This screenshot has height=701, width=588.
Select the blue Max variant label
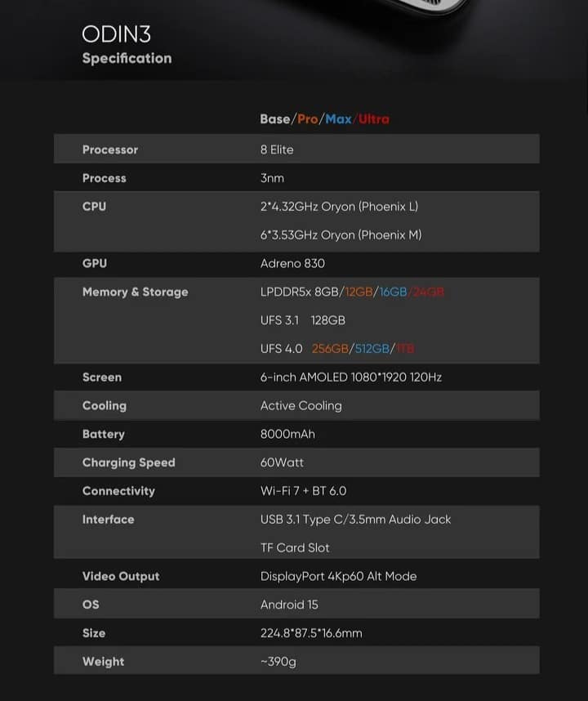pos(338,119)
